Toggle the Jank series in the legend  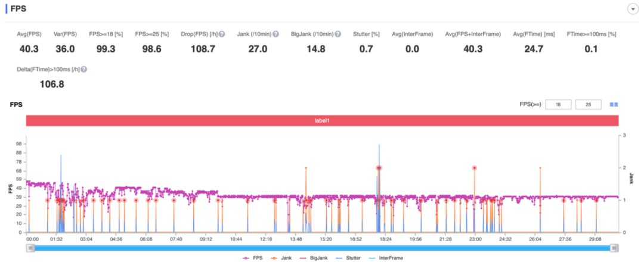281,258
